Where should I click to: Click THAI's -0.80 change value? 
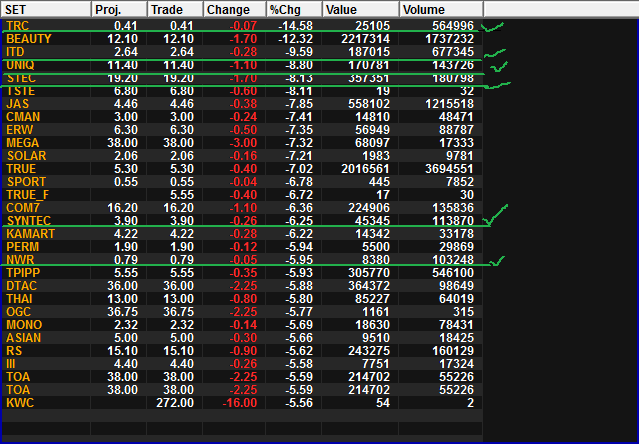(x=243, y=299)
